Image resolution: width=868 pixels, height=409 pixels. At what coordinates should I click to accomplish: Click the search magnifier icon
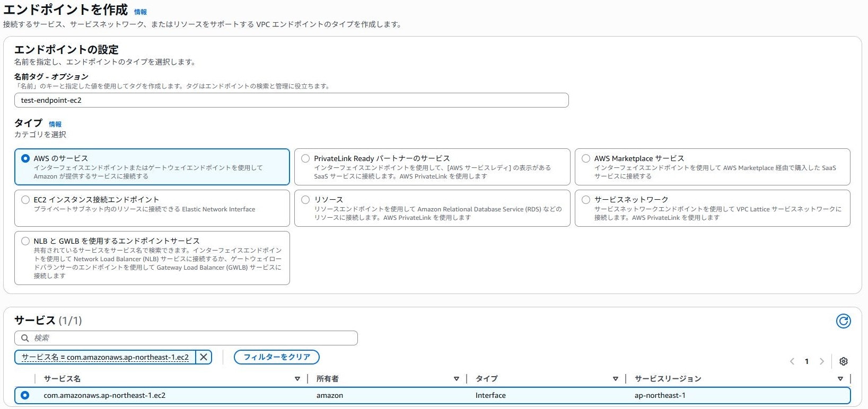(25, 338)
